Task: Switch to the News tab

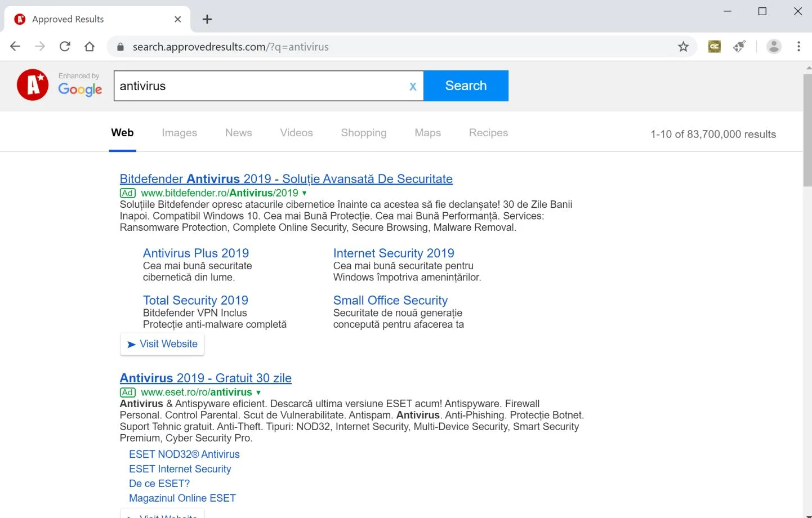Action: [x=238, y=133]
